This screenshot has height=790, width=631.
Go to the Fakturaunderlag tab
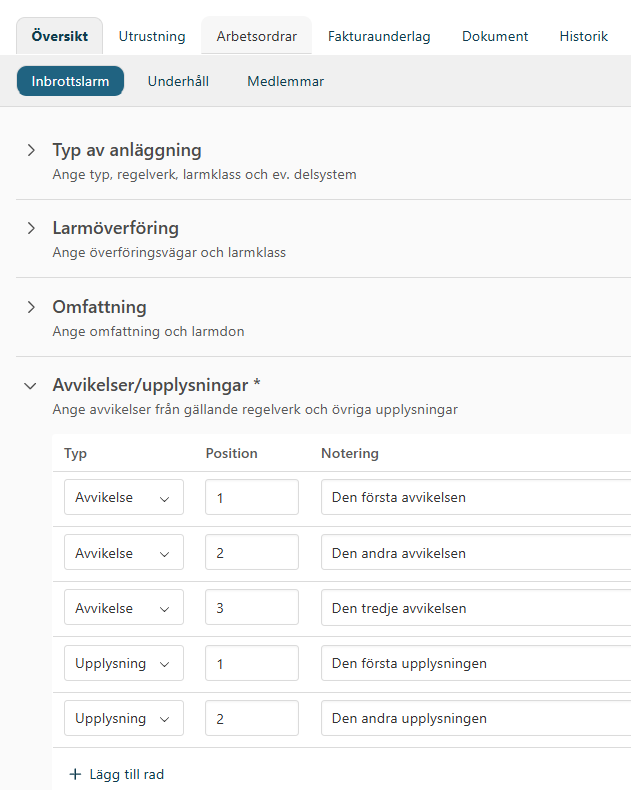tap(379, 36)
